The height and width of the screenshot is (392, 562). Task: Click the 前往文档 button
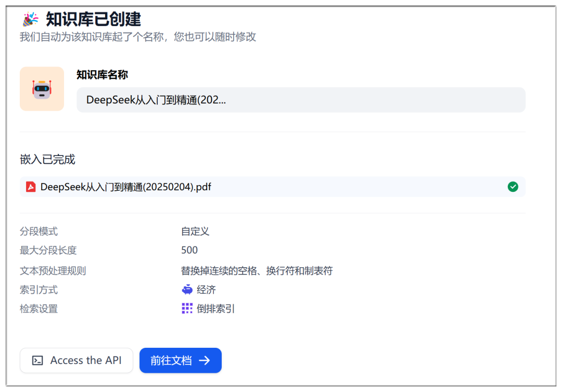tap(181, 360)
